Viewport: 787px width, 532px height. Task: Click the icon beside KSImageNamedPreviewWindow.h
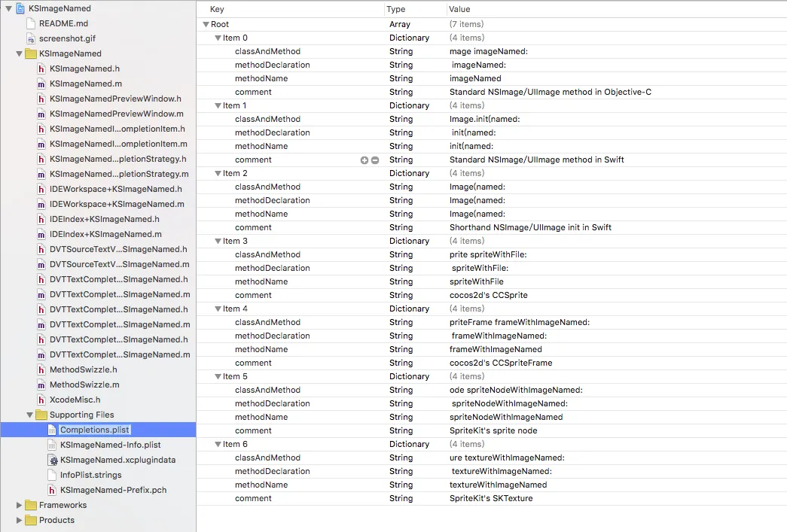click(x=41, y=99)
